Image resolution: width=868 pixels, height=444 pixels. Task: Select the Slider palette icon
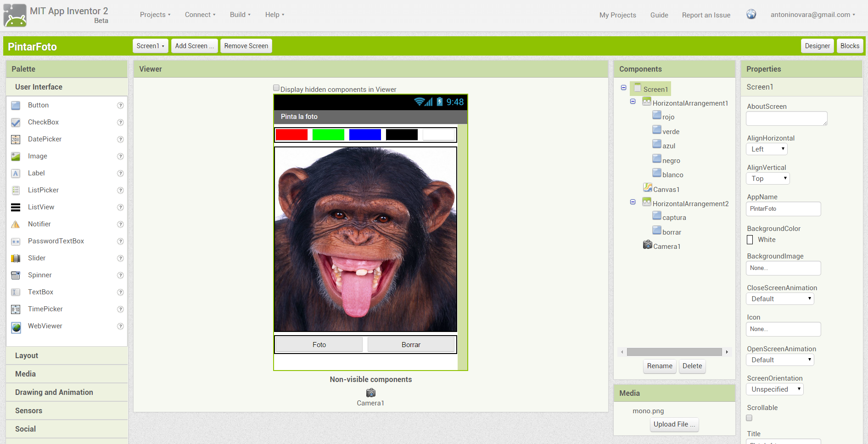(15, 258)
